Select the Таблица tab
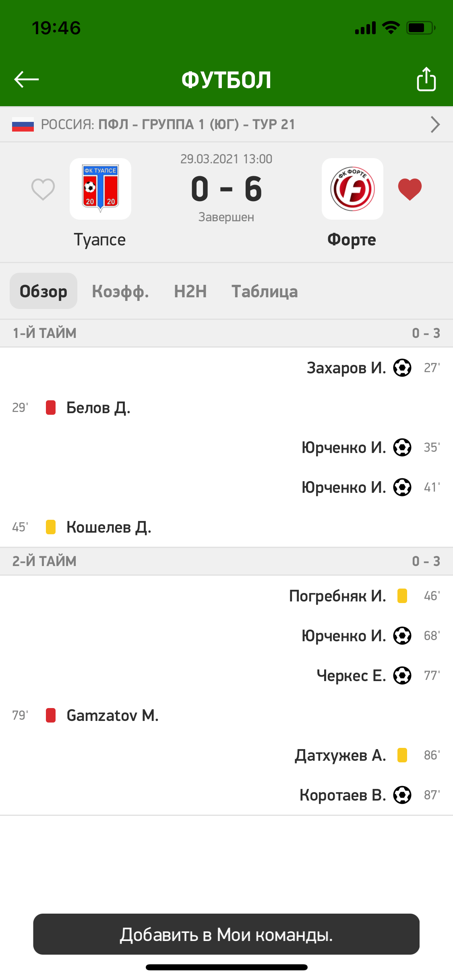Viewport: 453px width, 980px height. tap(265, 291)
